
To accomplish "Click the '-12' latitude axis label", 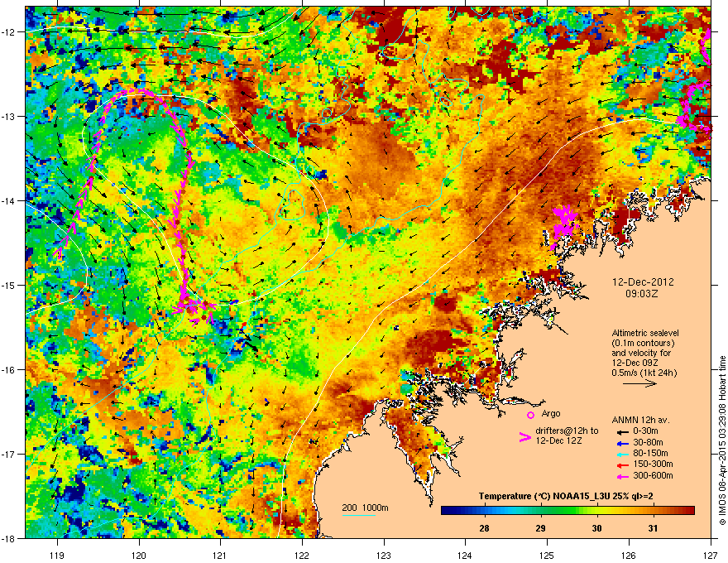I will click(9, 32).
